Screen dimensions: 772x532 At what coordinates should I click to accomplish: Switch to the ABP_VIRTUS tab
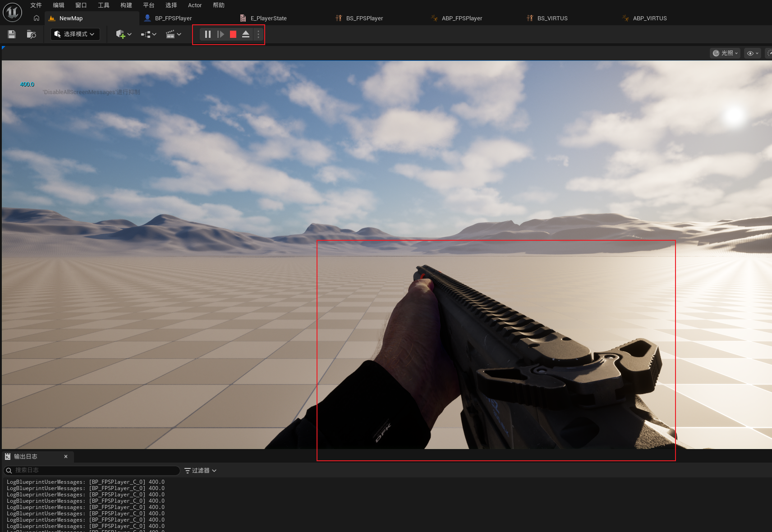click(x=650, y=18)
